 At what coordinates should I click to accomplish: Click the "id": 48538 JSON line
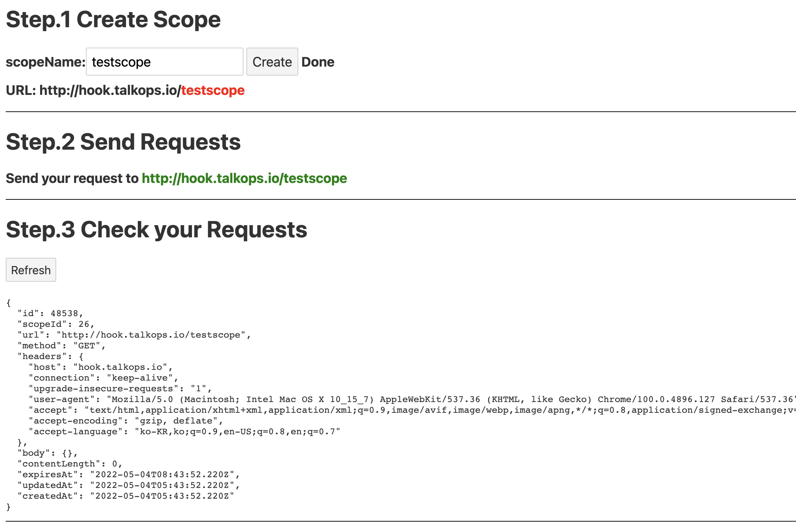click(50, 314)
